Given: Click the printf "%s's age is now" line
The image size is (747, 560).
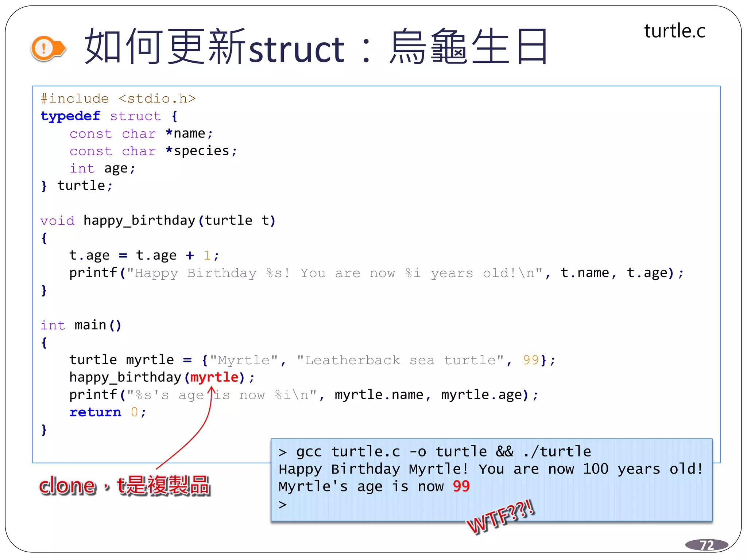Looking at the screenshot, I should [x=304, y=394].
